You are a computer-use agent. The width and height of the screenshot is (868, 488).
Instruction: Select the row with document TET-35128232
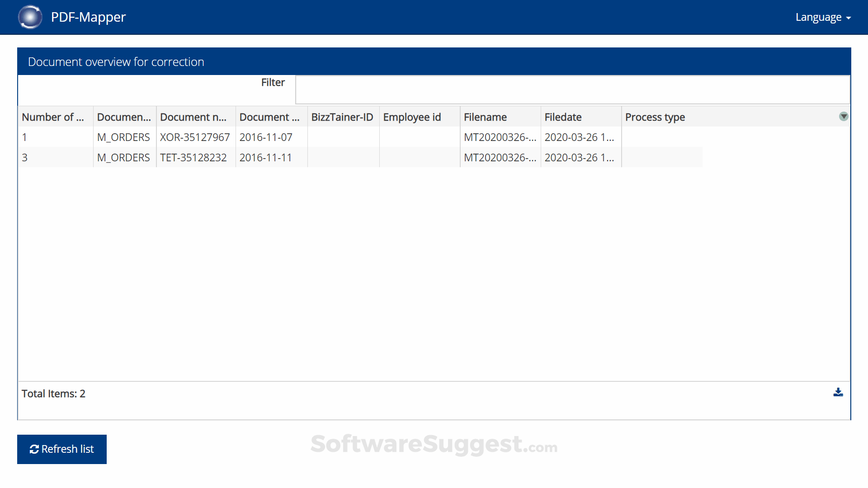[193, 157]
